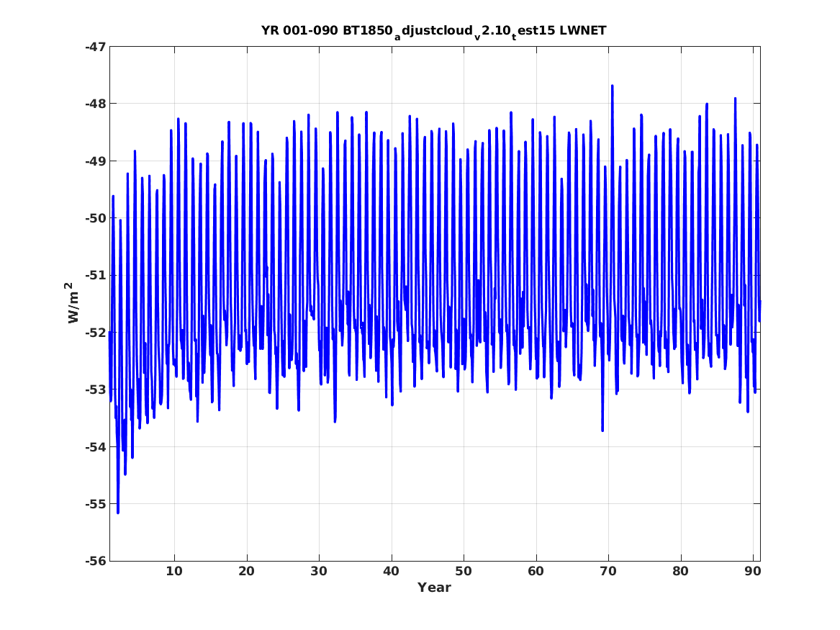This screenshot has height=630, width=840.
Task: Select the highest data peak just past year 70
Action: tap(613, 86)
